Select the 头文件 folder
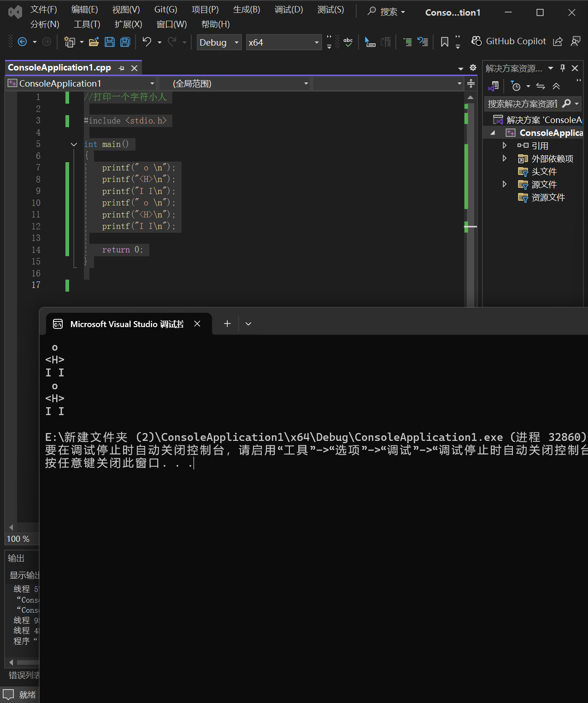The image size is (588, 703). click(544, 171)
